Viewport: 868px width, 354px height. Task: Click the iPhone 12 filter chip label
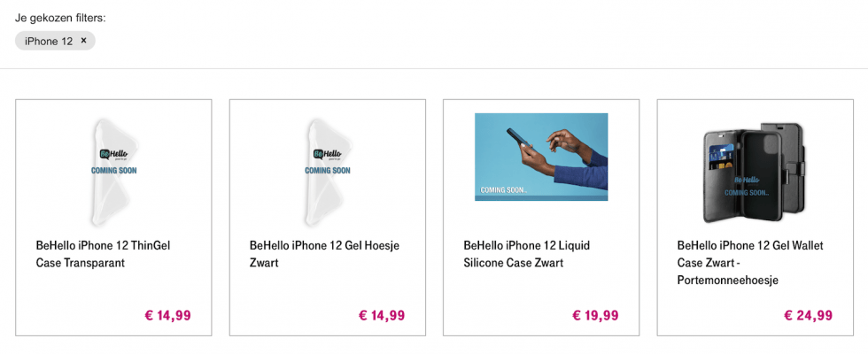pyautogui.click(x=49, y=41)
